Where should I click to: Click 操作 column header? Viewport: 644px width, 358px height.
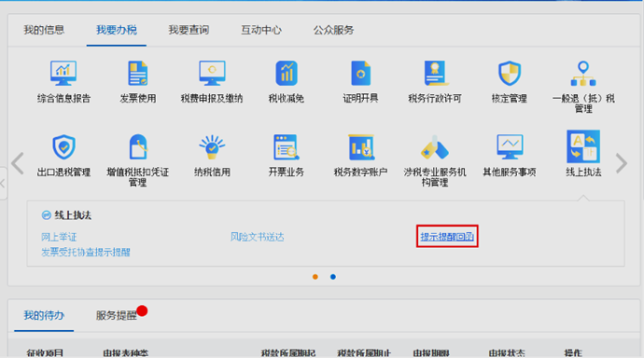(573, 352)
